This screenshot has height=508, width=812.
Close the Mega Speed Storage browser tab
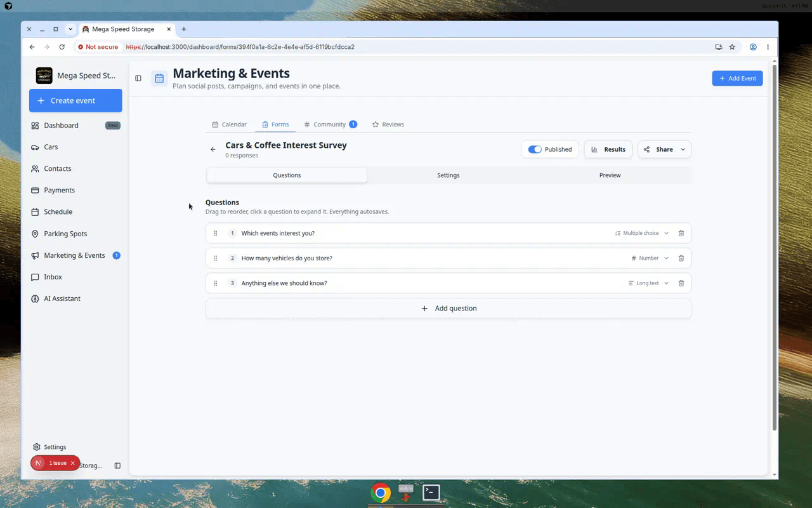tap(169, 29)
